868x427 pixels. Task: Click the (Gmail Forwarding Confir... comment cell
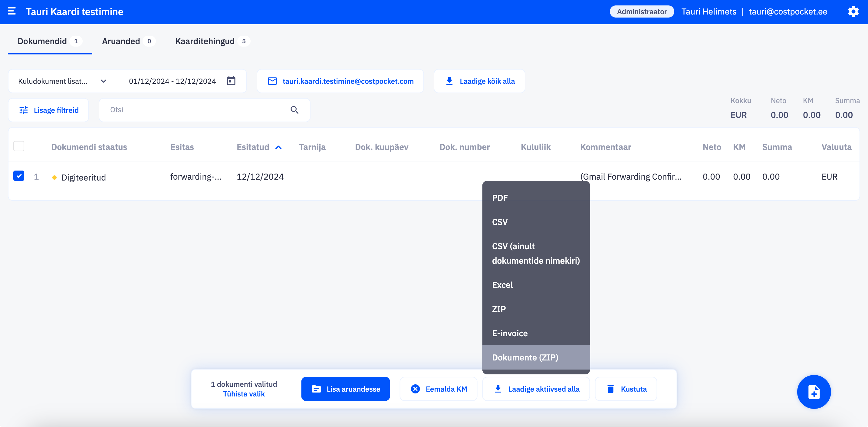631,177
